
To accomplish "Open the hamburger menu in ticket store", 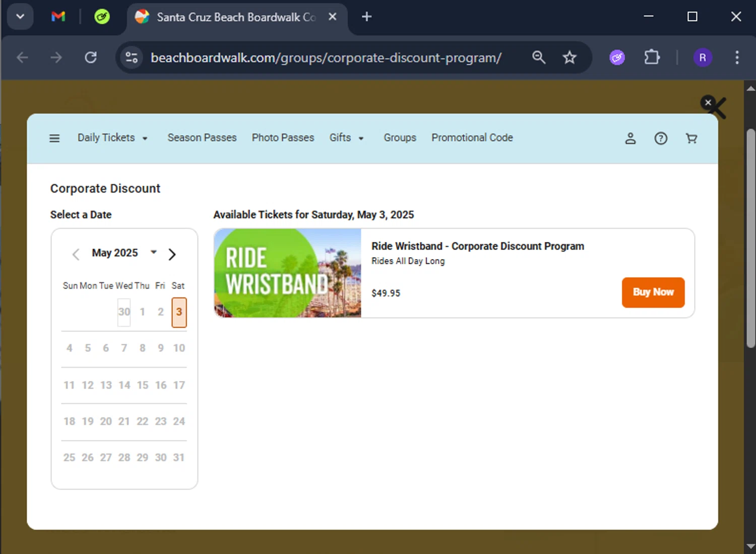I will click(54, 138).
